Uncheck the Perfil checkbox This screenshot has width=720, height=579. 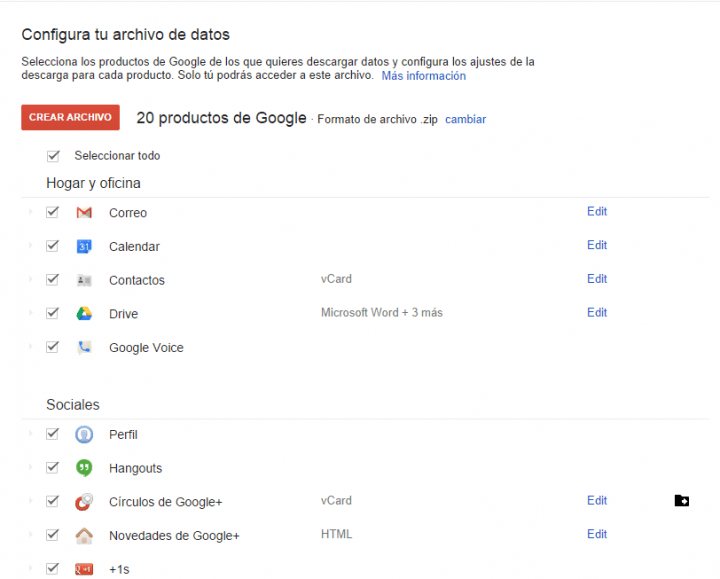tap(52, 433)
